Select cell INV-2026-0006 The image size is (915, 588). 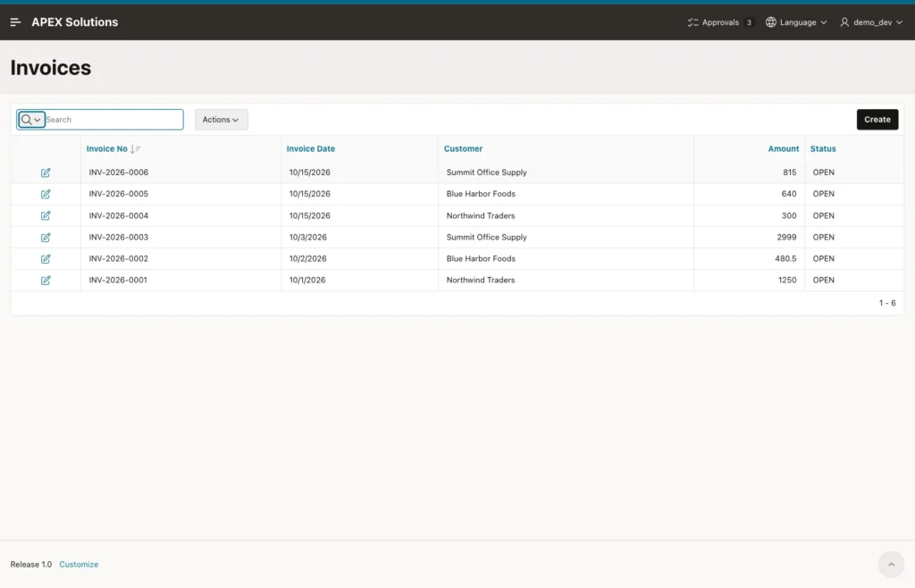pyautogui.click(x=119, y=172)
